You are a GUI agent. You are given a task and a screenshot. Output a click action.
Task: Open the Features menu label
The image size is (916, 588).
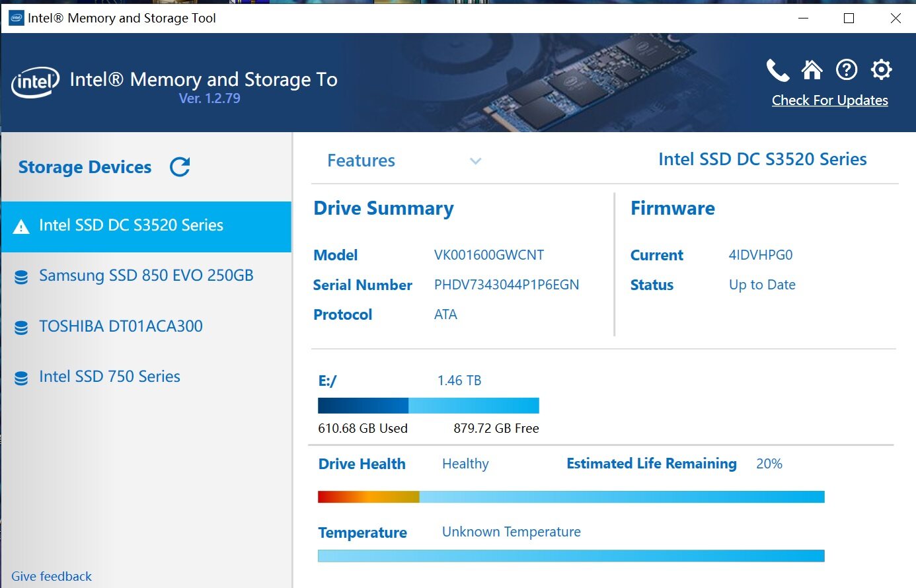pyautogui.click(x=361, y=161)
